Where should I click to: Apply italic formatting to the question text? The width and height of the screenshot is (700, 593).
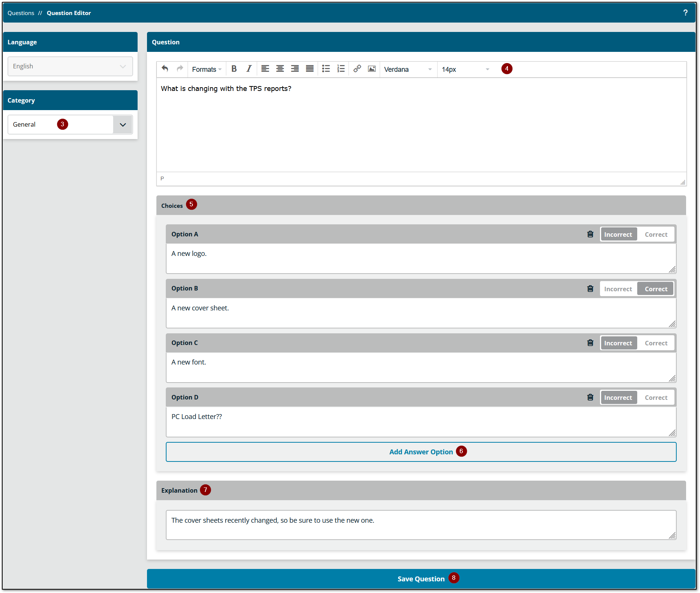click(249, 69)
